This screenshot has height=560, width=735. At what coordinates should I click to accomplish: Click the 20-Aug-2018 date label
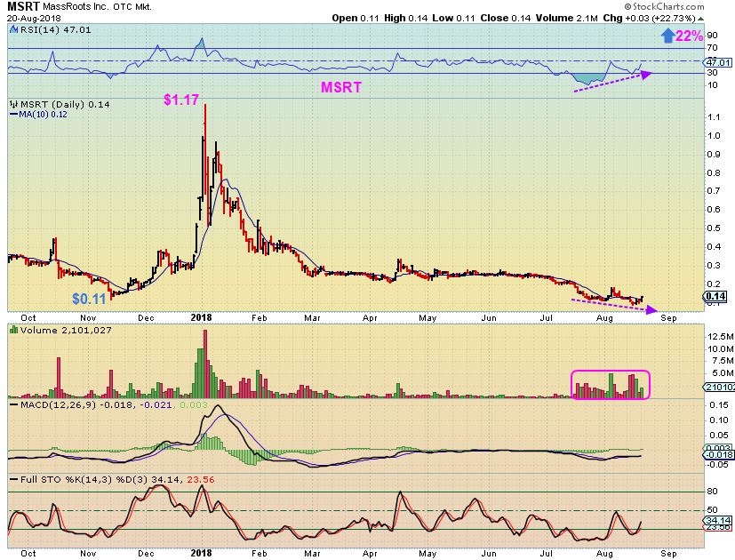[34, 19]
